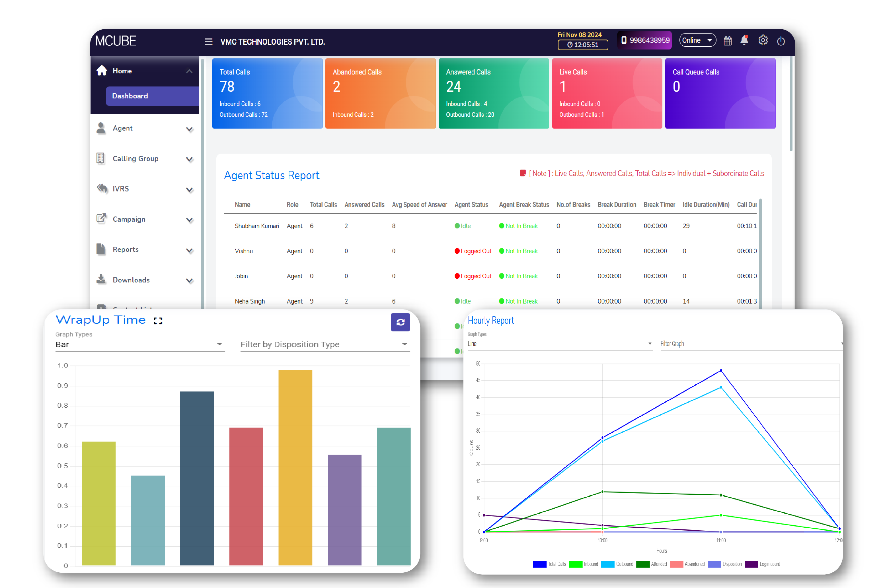
Task: Open the Online status dropdown
Action: 697,40
